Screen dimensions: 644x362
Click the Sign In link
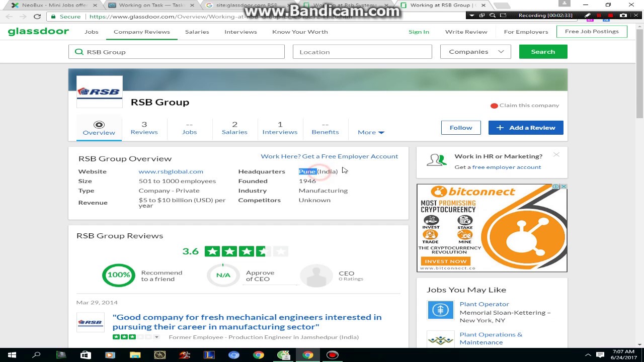tap(419, 32)
